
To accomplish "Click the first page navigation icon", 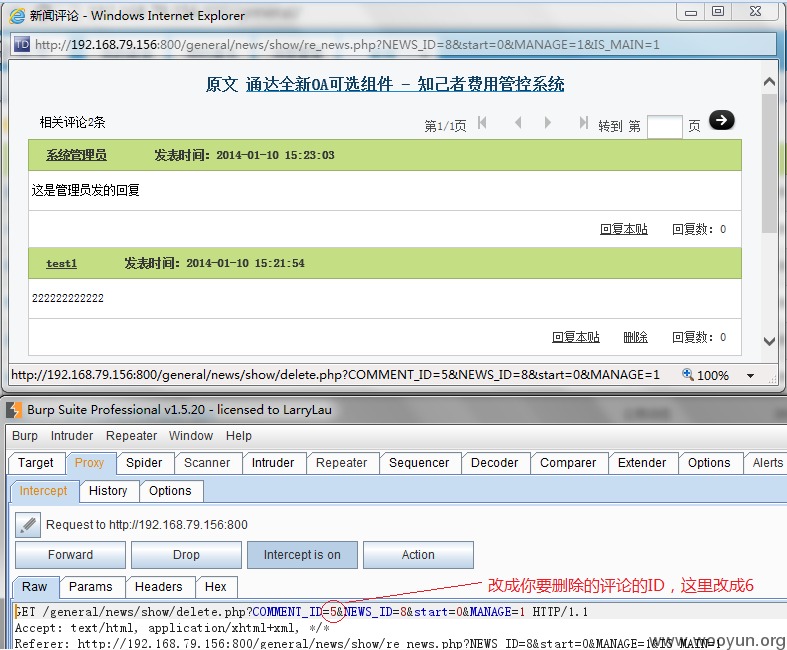I will point(482,122).
